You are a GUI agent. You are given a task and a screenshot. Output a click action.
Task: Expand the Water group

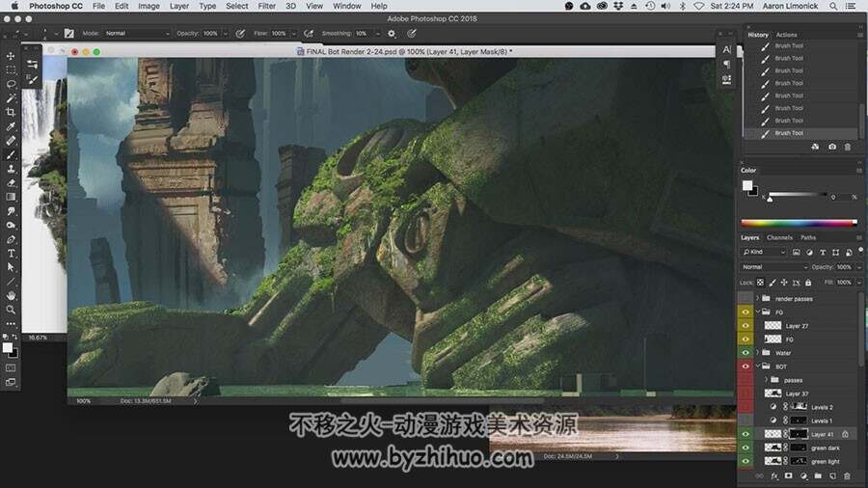click(758, 352)
